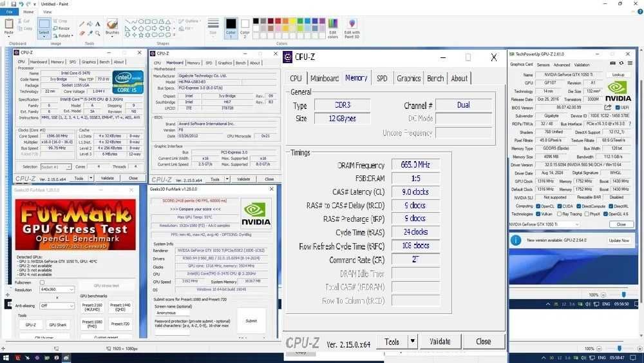Click the Submit button in FurMark score window
This screenshot has width=644, height=363.
(251, 320)
